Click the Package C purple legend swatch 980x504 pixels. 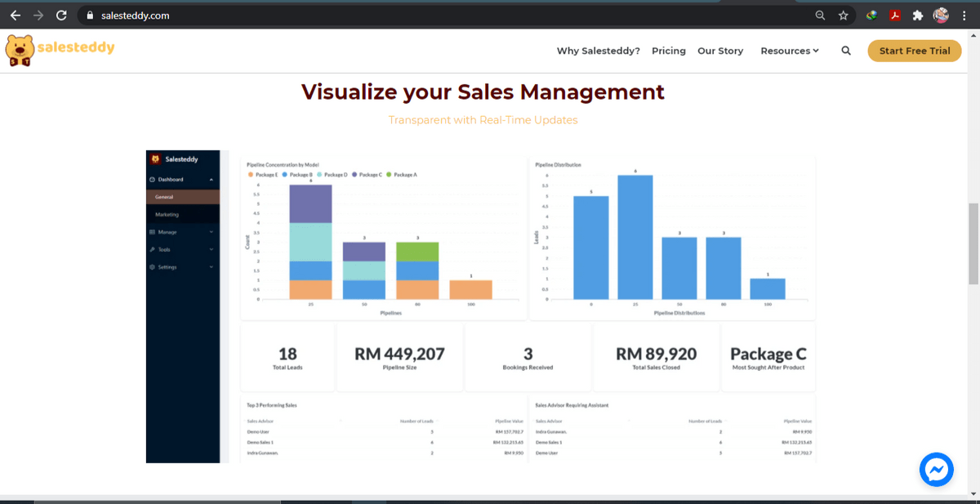tap(354, 175)
